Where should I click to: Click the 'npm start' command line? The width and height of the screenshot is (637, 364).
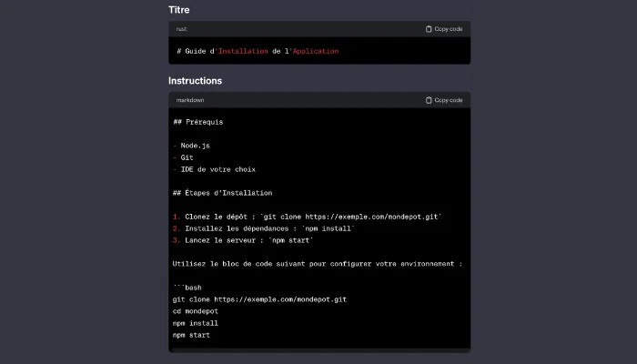coord(191,335)
